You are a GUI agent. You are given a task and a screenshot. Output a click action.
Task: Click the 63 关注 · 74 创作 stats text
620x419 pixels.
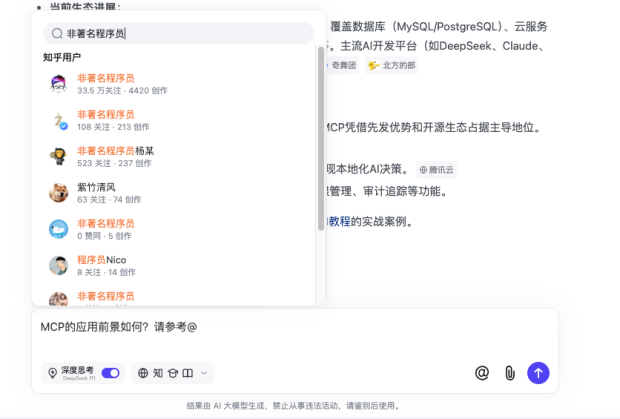click(109, 200)
